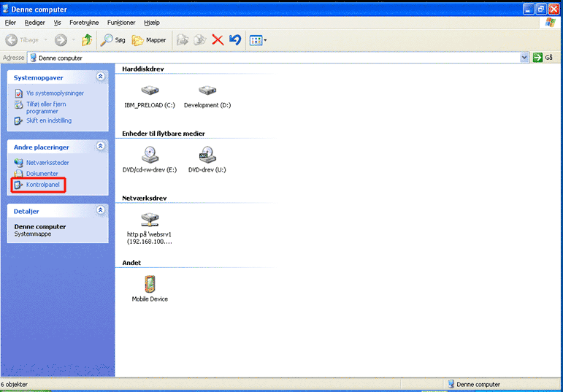
Task: Maximize the Denne computer window
Action: [x=541, y=9]
